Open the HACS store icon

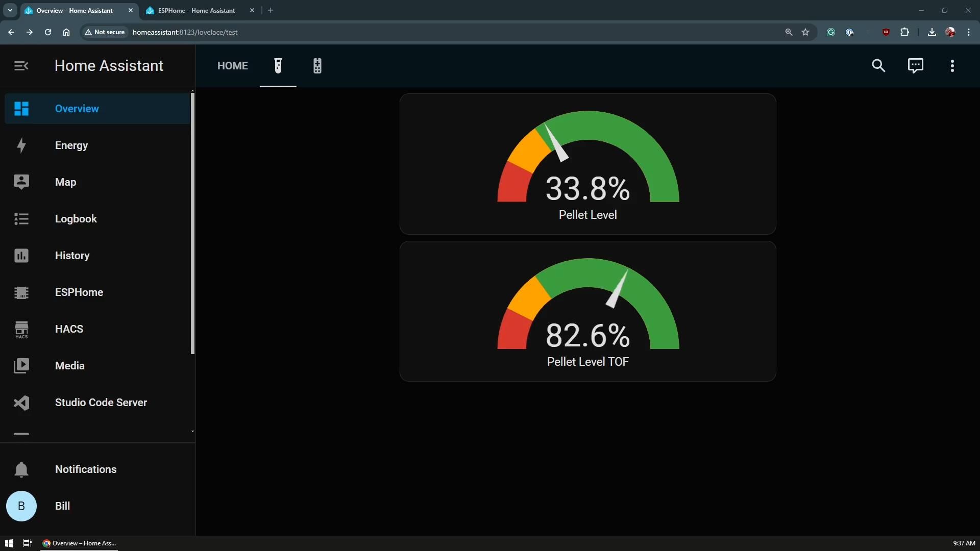21,329
